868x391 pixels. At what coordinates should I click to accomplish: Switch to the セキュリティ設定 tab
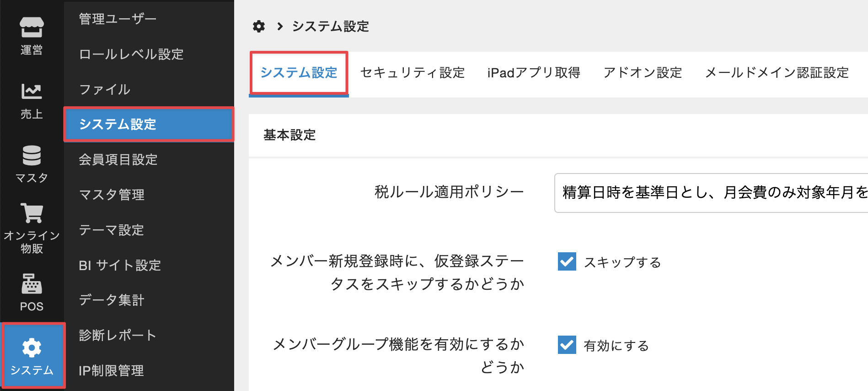tap(412, 73)
